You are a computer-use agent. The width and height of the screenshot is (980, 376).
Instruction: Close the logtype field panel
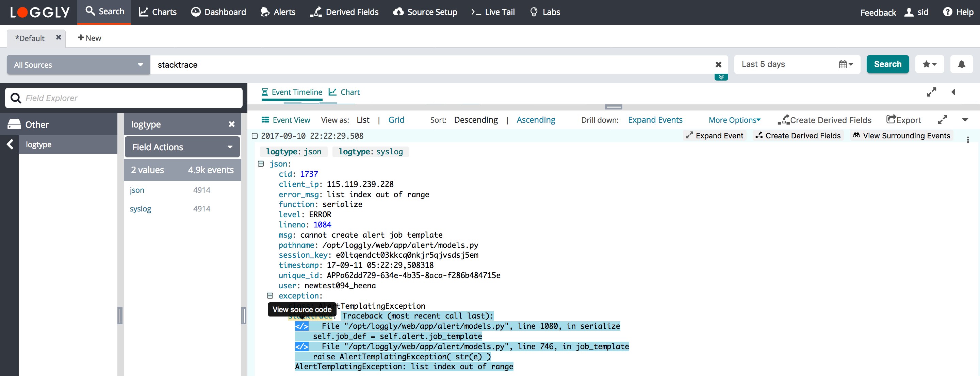[x=231, y=124]
